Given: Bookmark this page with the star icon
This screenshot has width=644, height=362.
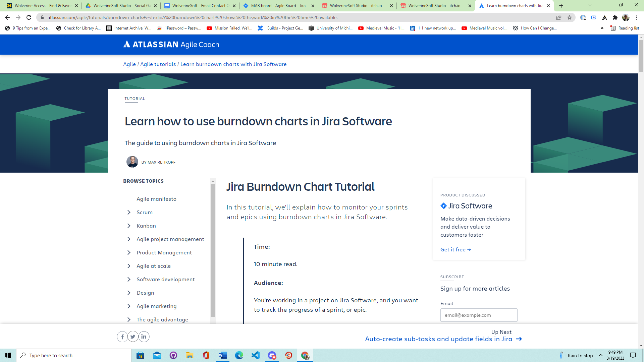Looking at the screenshot, I should tap(570, 17).
